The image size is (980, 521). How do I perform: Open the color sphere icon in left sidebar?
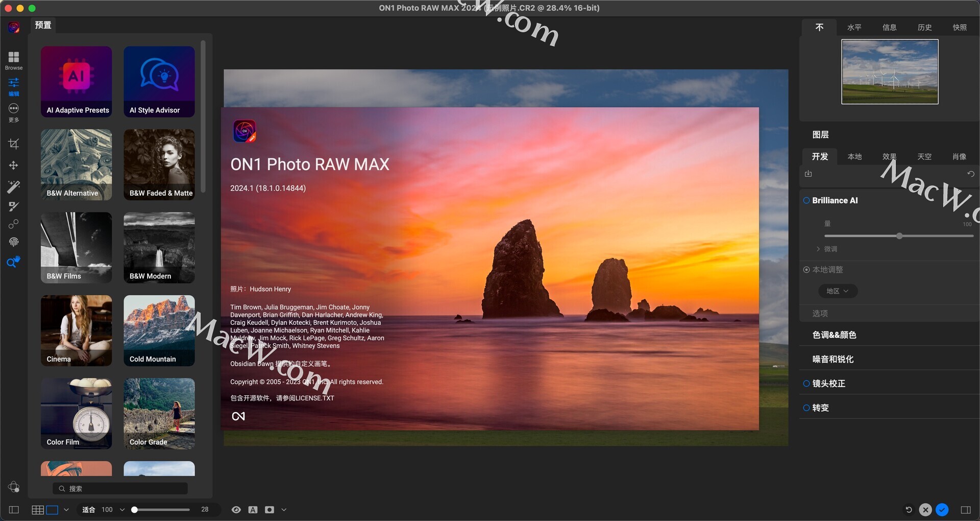(14, 487)
